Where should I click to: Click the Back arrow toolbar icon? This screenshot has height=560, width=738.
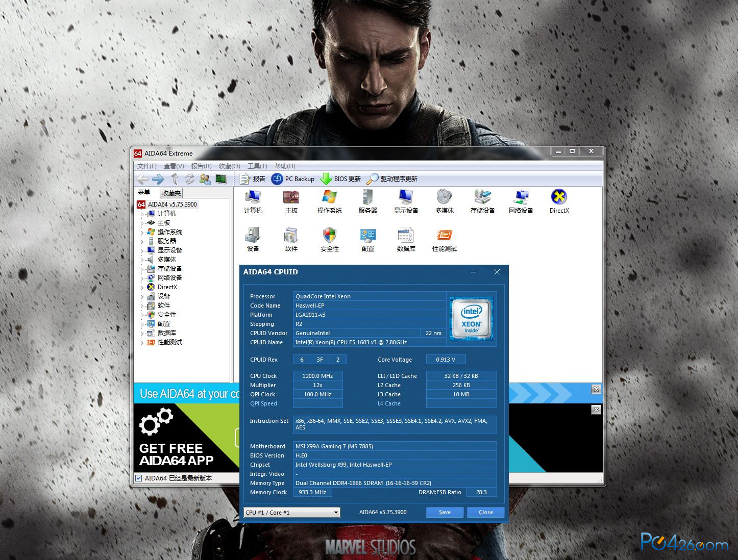pyautogui.click(x=143, y=179)
